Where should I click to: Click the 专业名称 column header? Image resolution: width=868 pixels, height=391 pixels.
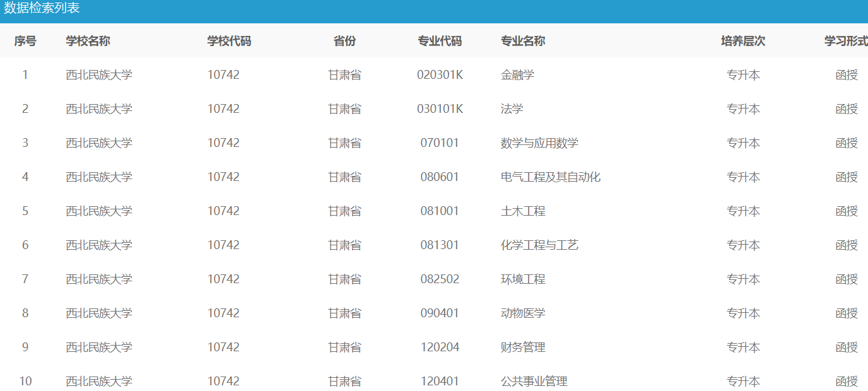pyautogui.click(x=523, y=41)
